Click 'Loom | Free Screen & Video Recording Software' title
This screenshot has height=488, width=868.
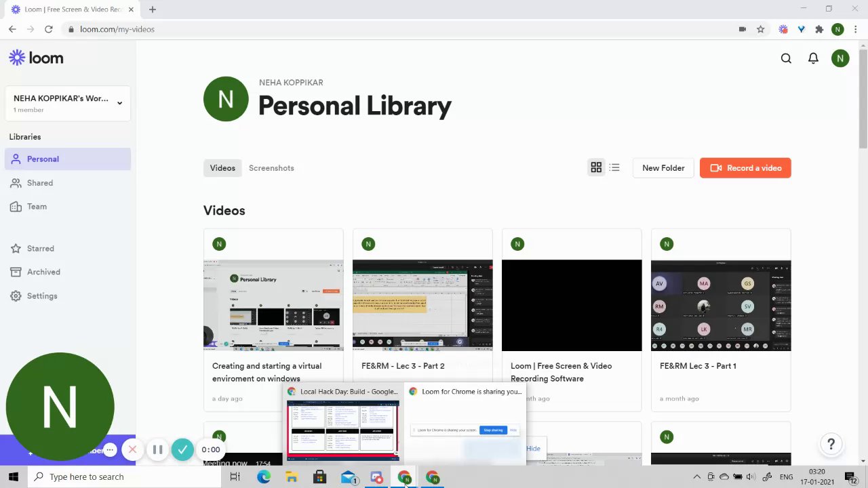pyautogui.click(x=561, y=372)
